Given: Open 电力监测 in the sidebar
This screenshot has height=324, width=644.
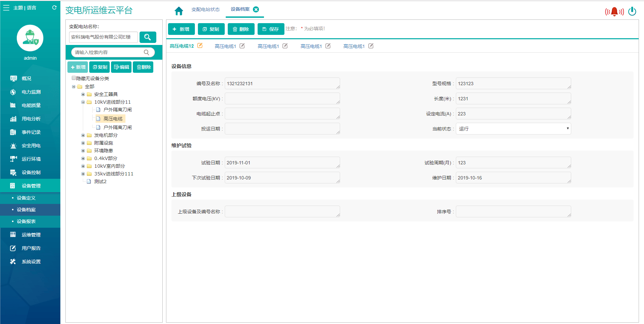Looking at the screenshot, I should (x=30, y=92).
